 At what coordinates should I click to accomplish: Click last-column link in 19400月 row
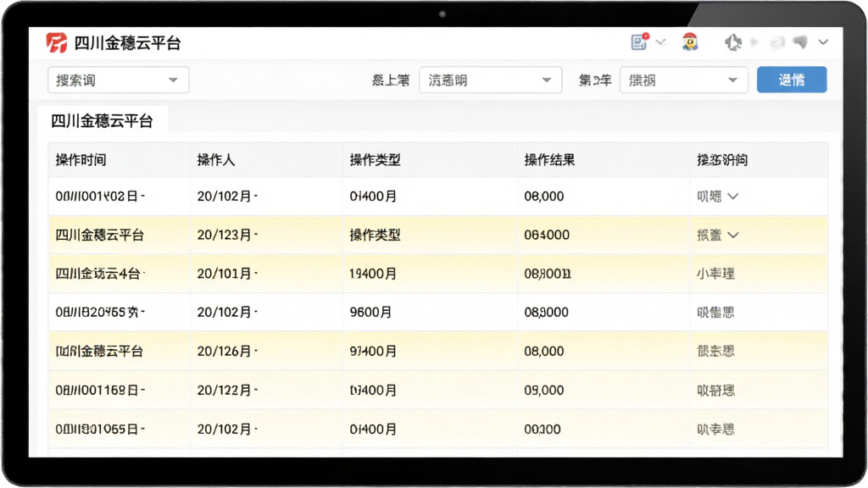(715, 274)
